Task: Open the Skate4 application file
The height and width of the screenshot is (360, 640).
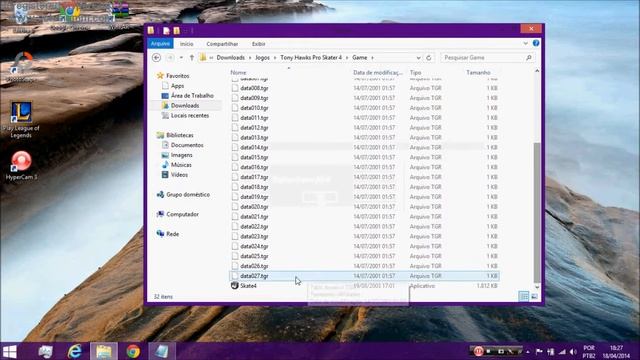Action: pos(248,286)
